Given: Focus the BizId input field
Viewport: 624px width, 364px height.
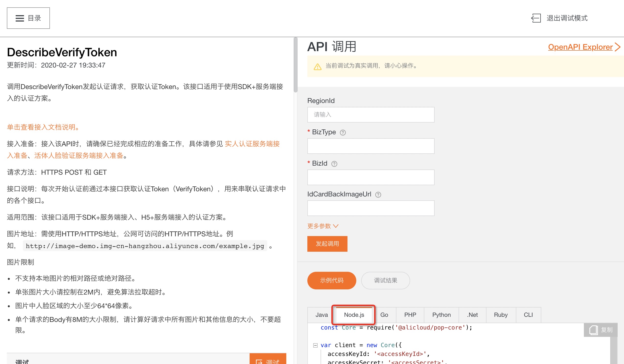Looking at the screenshot, I should click(x=371, y=177).
